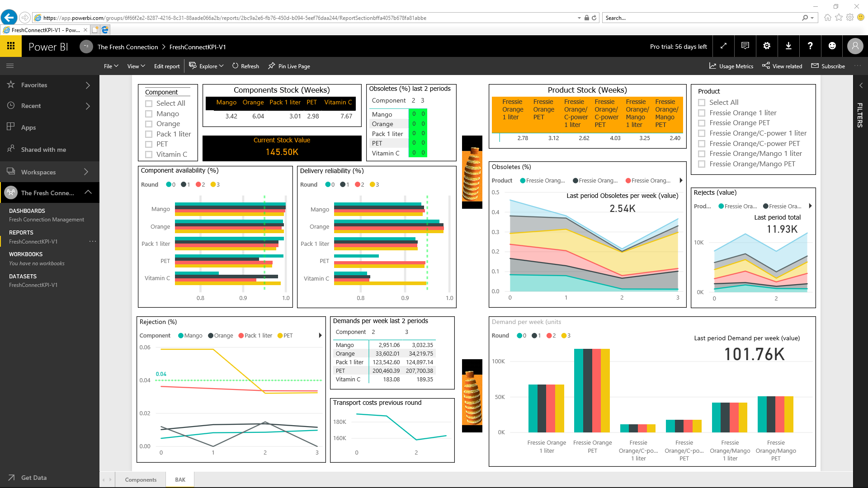Open the notifications comment icon

click(x=745, y=46)
